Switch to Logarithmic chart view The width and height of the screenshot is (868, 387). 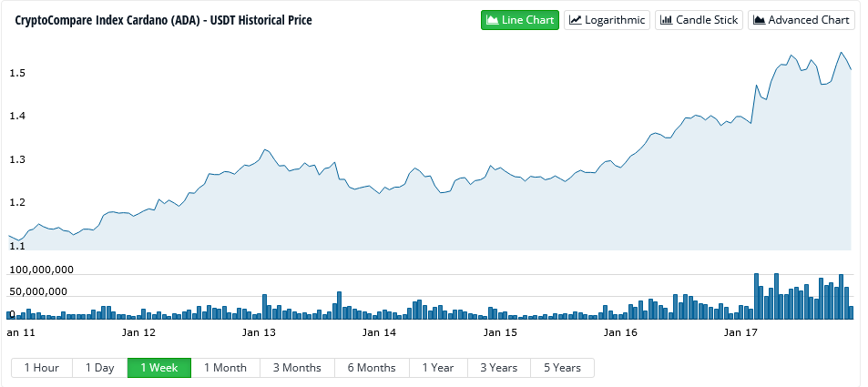click(607, 20)
